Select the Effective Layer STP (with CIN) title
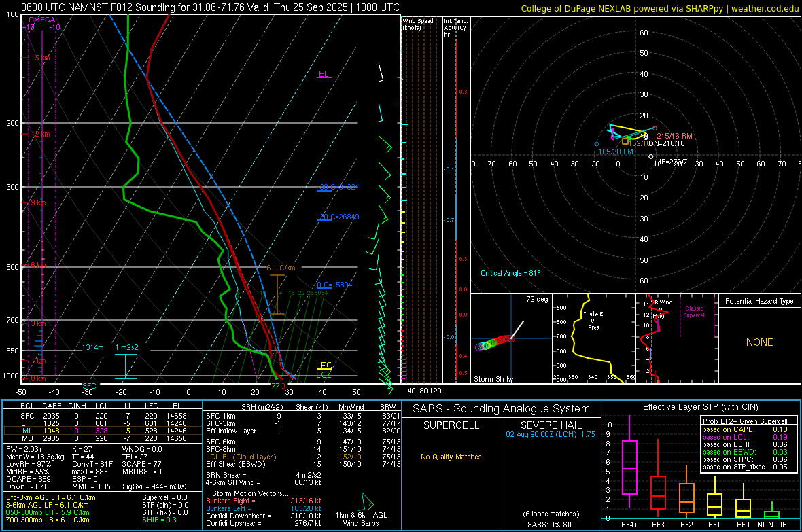The height and width of the screenshot is (532, 802). point(700,407)
